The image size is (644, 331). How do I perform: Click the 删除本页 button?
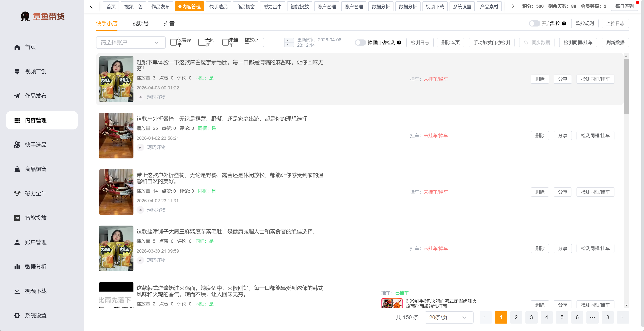pos(450,43)
